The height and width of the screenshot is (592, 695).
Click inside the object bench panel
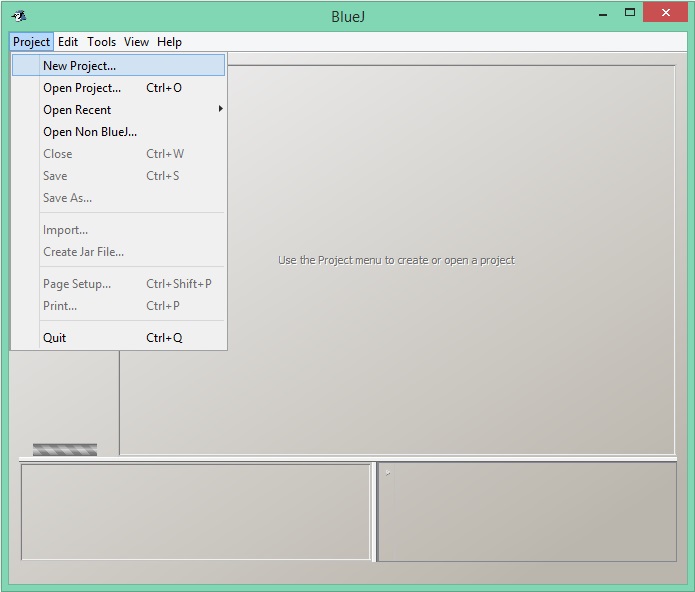195,512
